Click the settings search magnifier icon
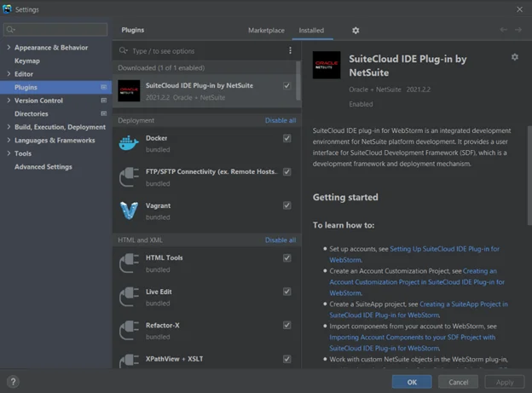The width and height of the screenshot is (532, 393). click(10, 30)
